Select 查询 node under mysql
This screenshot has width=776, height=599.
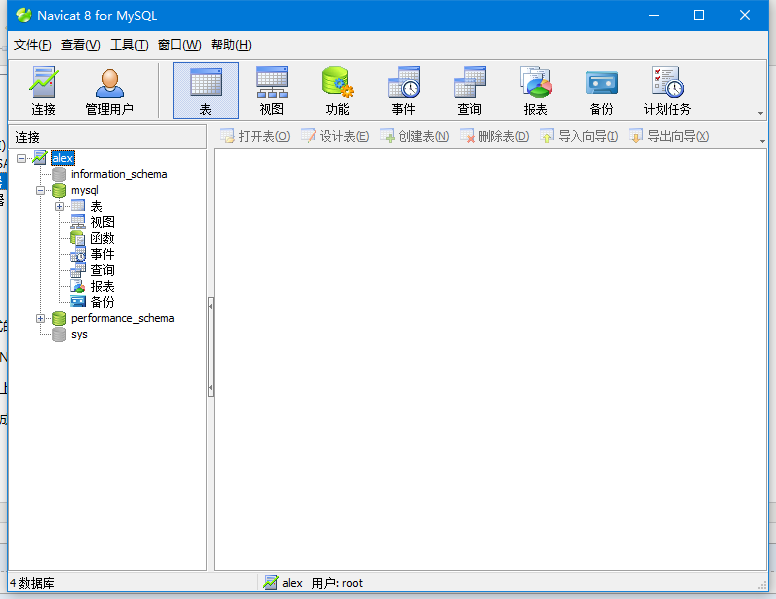(x=102, y=270)
